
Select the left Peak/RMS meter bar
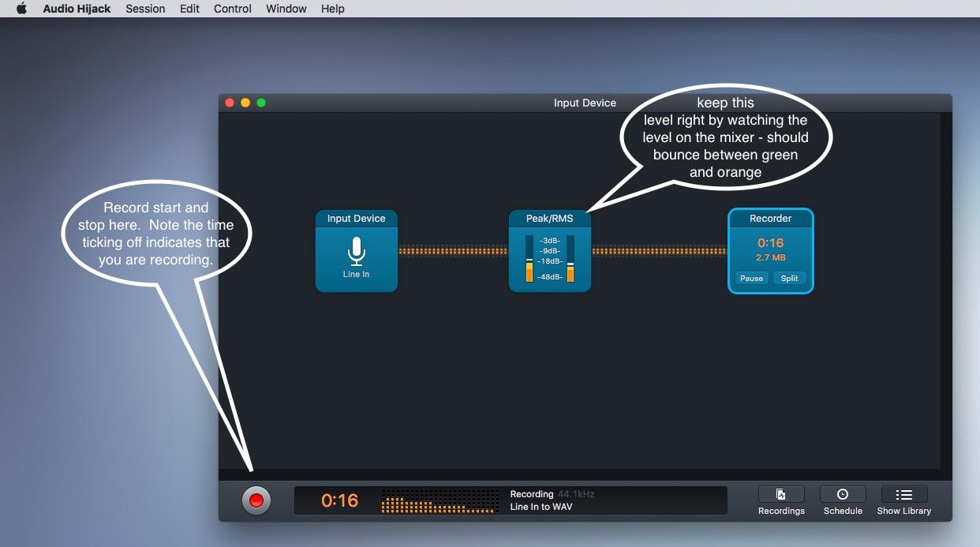[x=529, y=259]
